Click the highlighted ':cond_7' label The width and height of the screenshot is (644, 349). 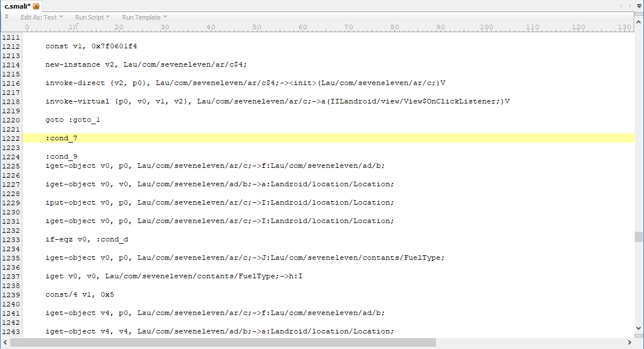point(61,138)
